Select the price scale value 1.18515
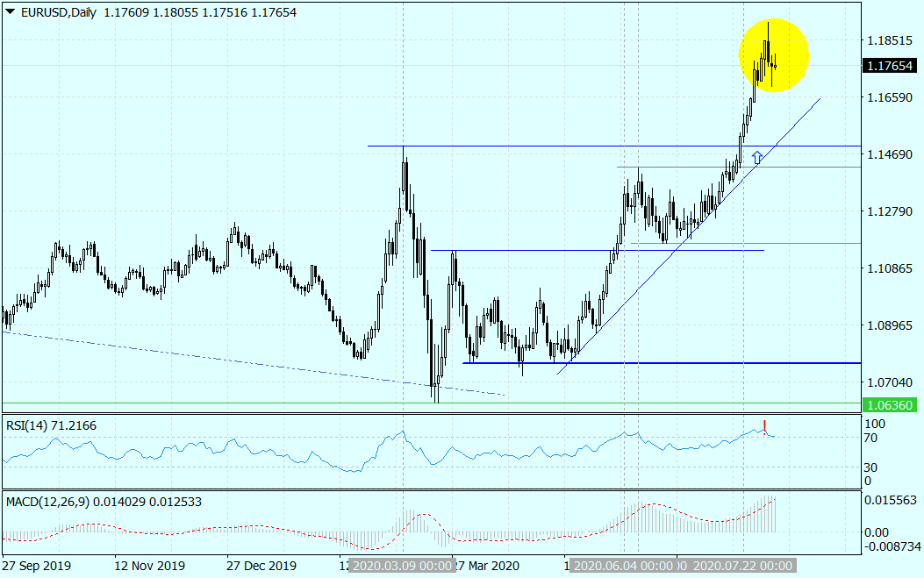Image resolution: width=924 pixels, height=578 pixels. (890, 40)
